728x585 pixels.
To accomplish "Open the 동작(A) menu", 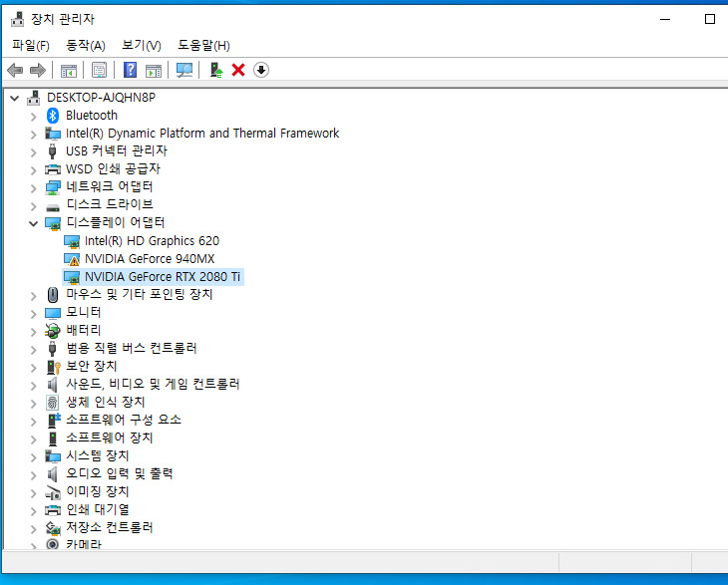I will (86, 45).
